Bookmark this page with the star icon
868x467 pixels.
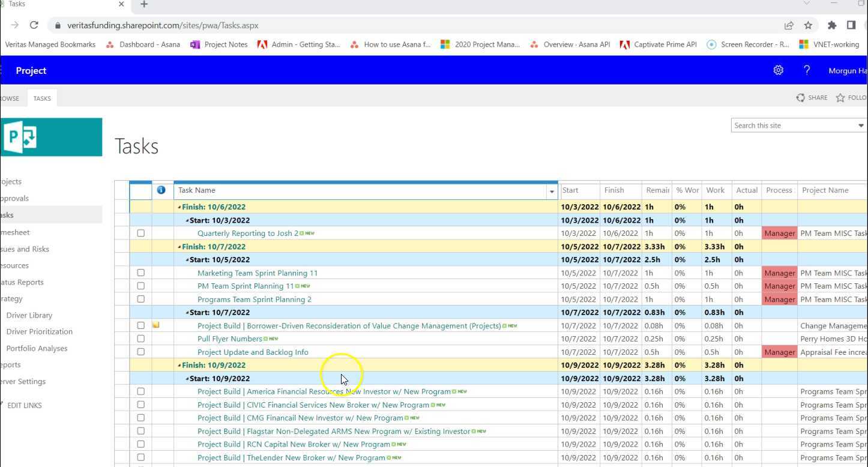pos(808,25)
